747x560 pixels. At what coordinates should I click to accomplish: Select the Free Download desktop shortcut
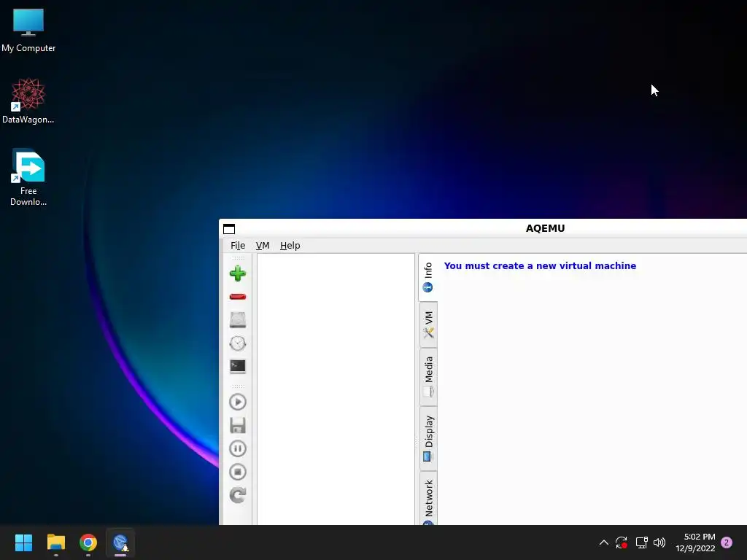tap(28, 178)
